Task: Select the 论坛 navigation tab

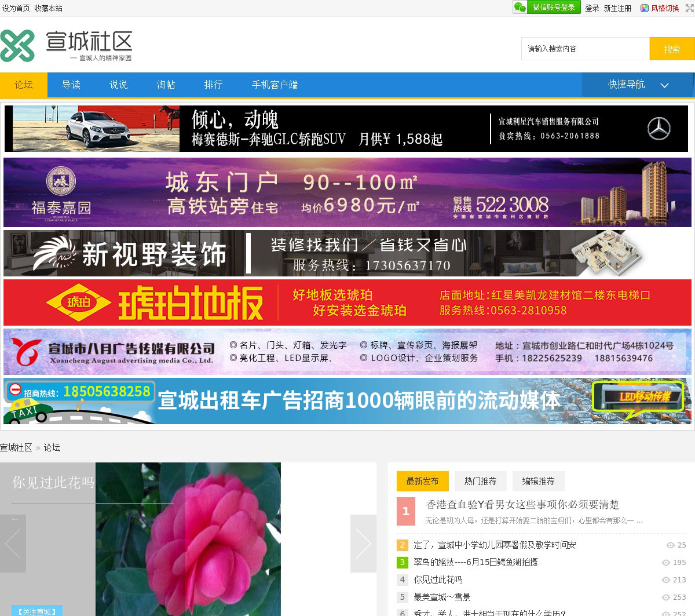Action: point(24,85)
